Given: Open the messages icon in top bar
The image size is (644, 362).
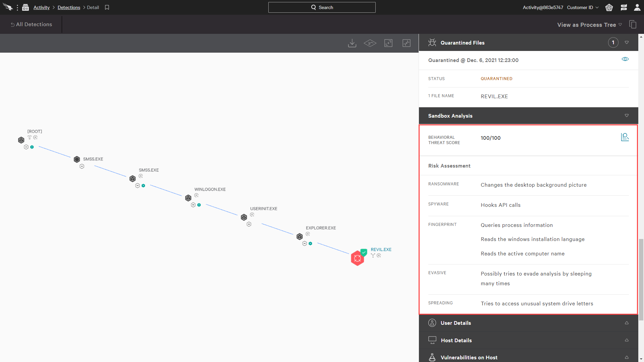Looking at the screenshot, I should [624, 7].
